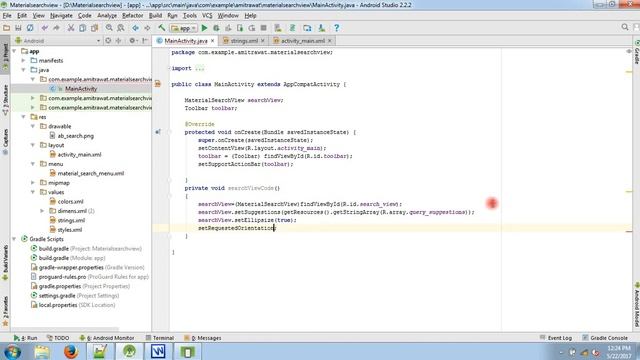Viewport: 640px width, 360px height.
Task: Click the Copy toolbar icon
Action: tap(82, 28)
